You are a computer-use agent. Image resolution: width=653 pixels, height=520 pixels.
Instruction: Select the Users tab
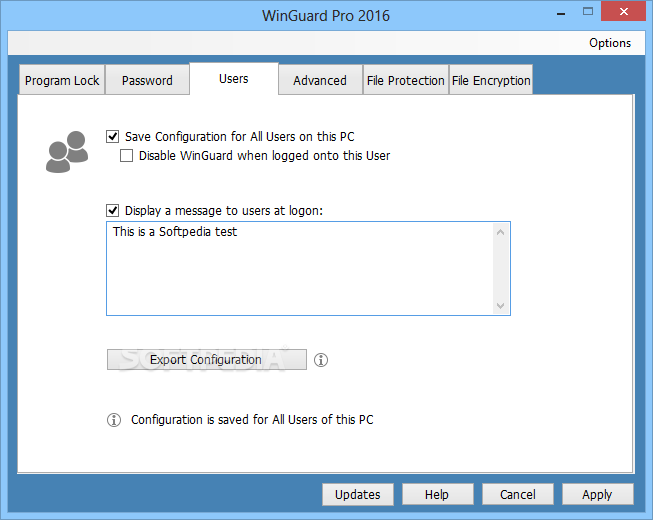coord(234,79)
